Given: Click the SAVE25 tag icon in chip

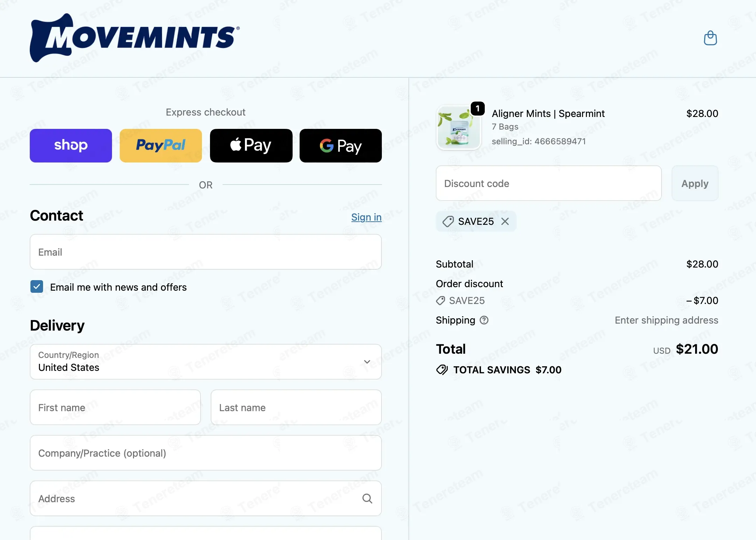Looking at the screenshot, I should (x=448, y=221).
